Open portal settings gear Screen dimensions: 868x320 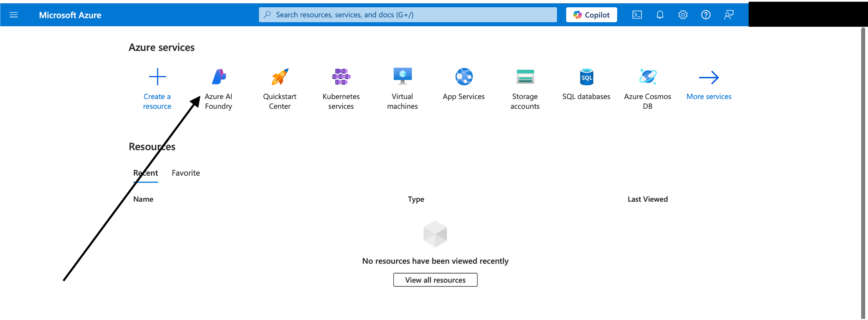point(683,15)
